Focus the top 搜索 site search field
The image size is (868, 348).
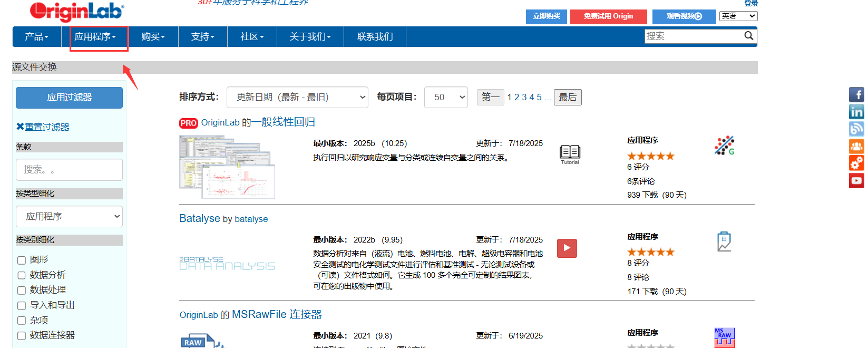[x=694, y=36]
